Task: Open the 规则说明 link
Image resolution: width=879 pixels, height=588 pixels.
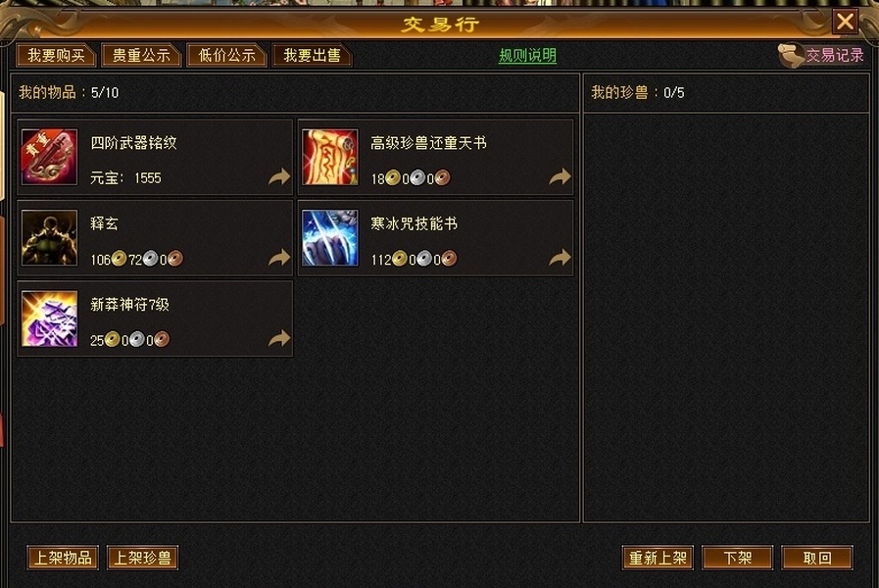Action: pos(527,56)
